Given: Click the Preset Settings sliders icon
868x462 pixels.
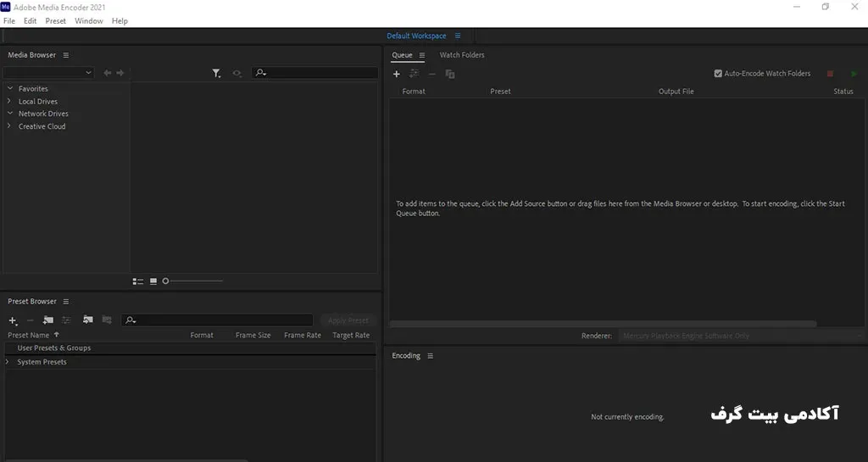Looking at the screenshot, I should pyautogui.click(x=66, y=320).
